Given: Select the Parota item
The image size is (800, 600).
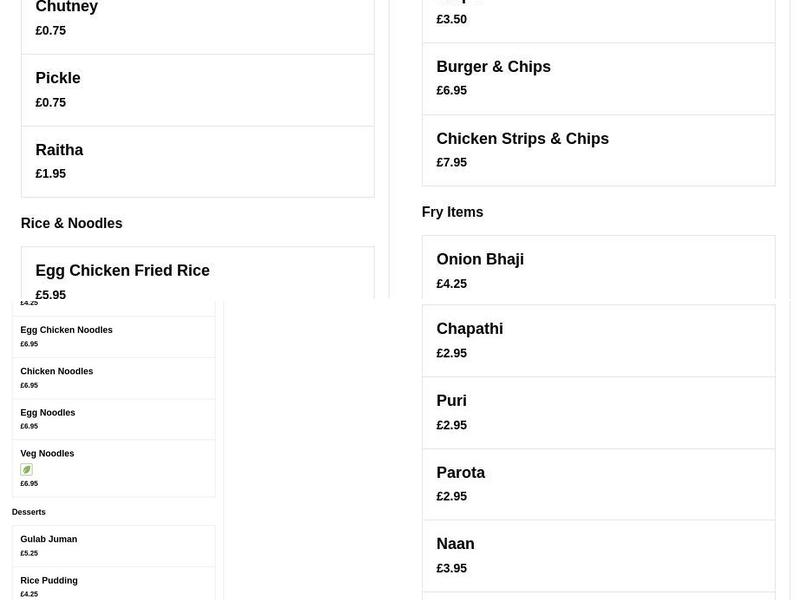Looking at the screenshot, I should [597, 483].
